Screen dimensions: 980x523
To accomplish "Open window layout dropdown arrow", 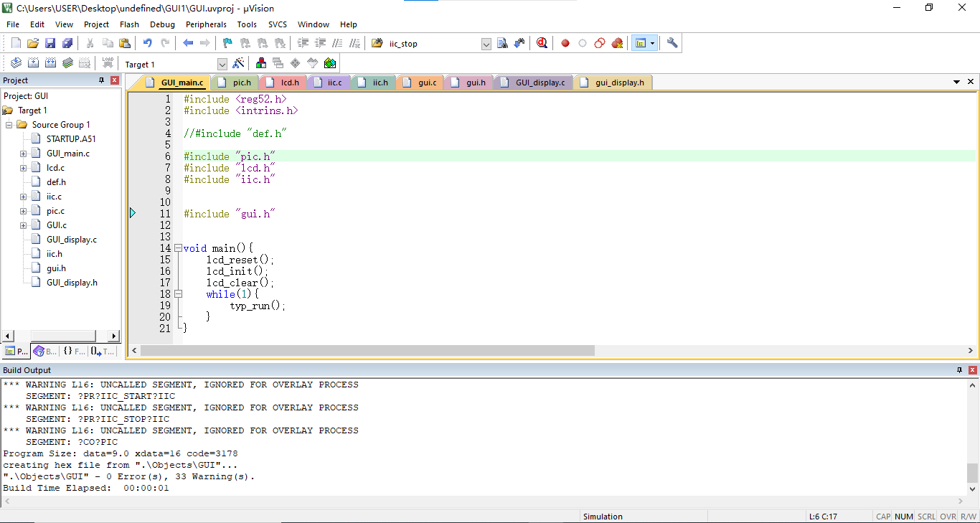I will point(652,43).
